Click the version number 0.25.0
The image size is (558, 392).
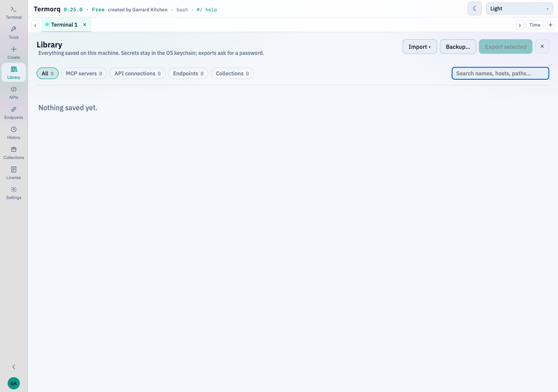73,10
